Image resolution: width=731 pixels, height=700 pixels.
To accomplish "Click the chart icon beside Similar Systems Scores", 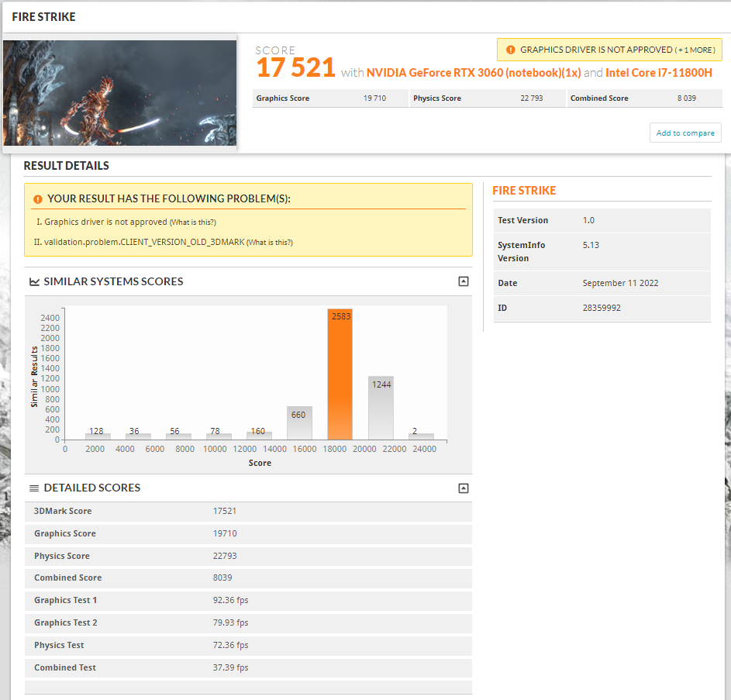I will point(35,281).
